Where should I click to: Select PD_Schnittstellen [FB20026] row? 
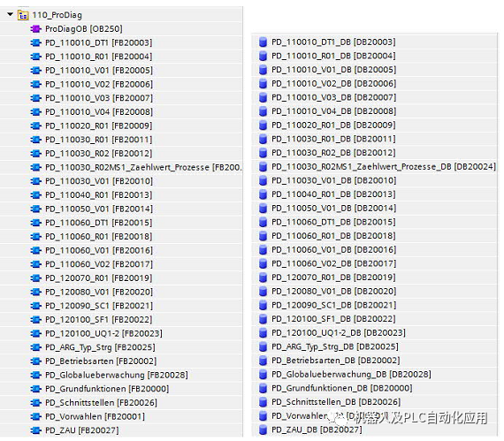click(x=101, y=403)
